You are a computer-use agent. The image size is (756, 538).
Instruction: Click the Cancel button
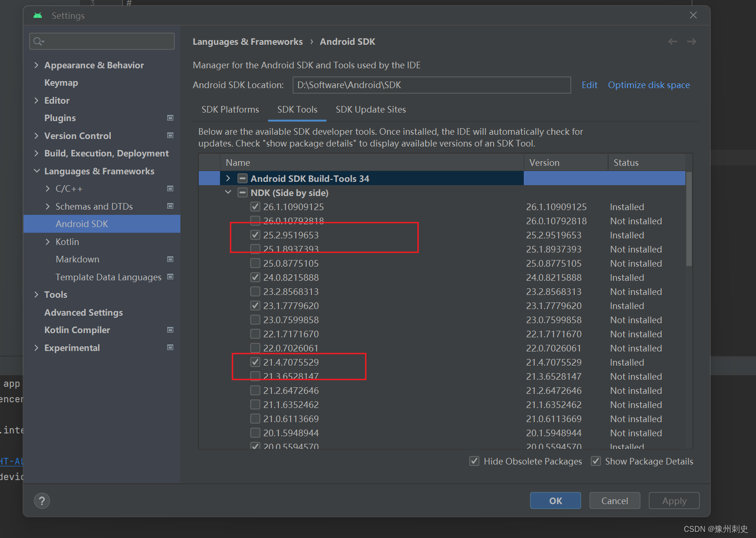click(x=615, y=501)
